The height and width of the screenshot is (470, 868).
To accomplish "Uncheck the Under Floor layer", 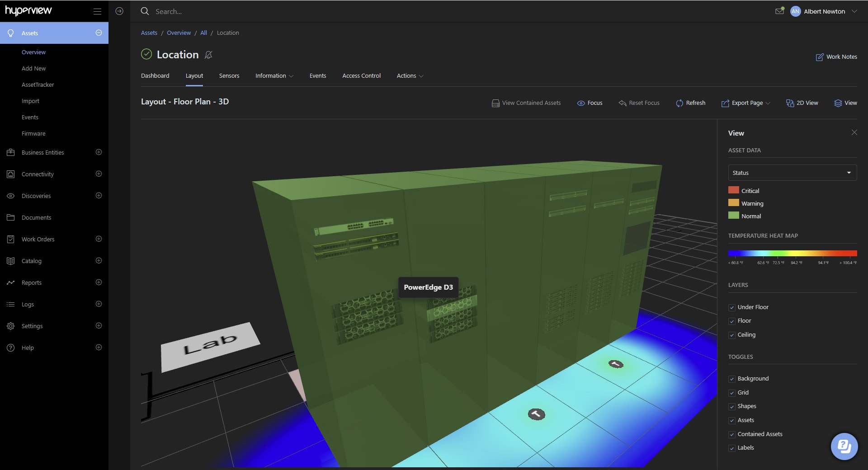I will [732, 307].
